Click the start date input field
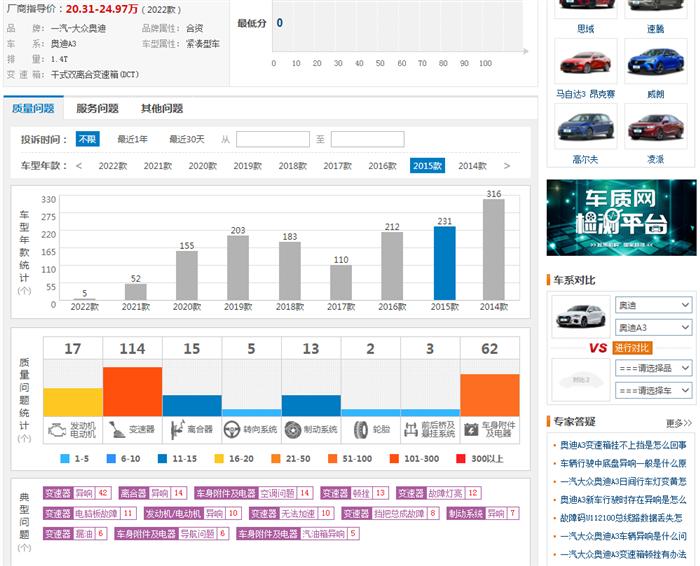Image resolution: width=700 pixels, height=566 pixels. tap(273, 139)
